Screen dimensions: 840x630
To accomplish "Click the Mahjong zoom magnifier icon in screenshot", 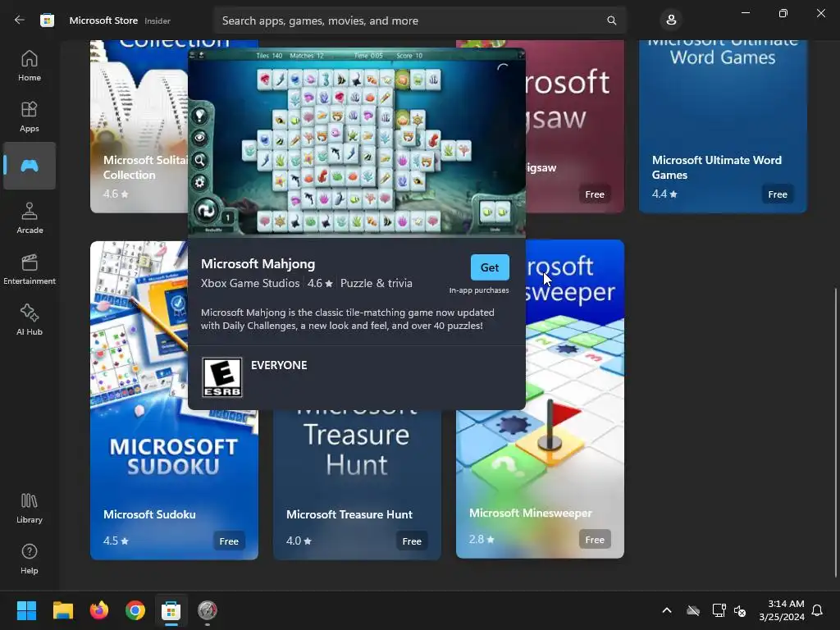I will coord(200,160).
